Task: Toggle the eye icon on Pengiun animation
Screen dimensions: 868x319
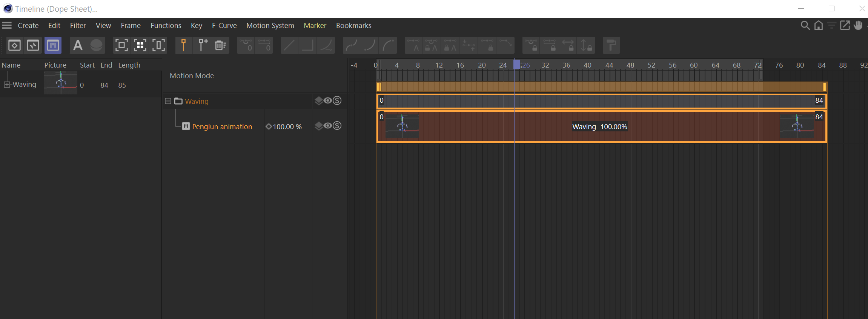Action: tap(328, 126)
